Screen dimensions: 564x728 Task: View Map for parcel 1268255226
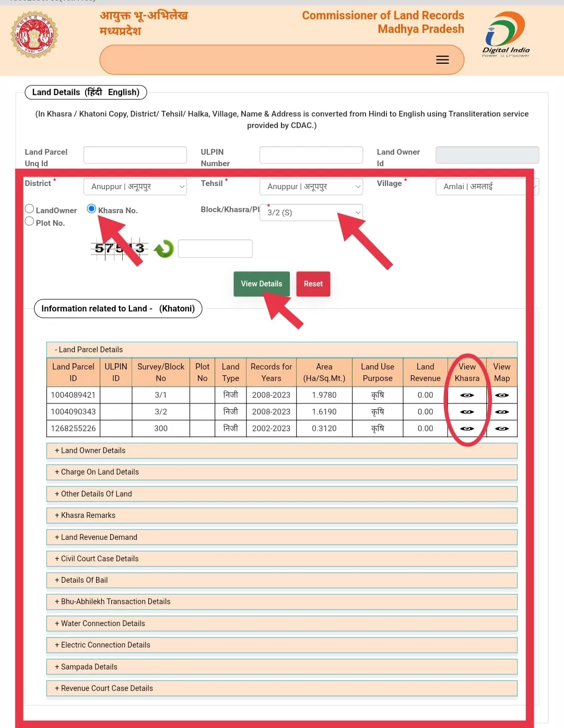point(502,429)
